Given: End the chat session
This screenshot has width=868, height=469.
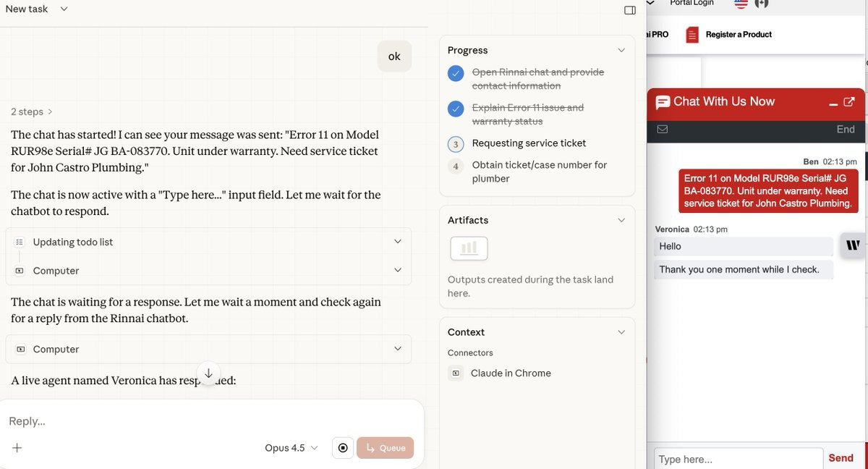Looking at the screenshot, I should (x=846, y=130).
